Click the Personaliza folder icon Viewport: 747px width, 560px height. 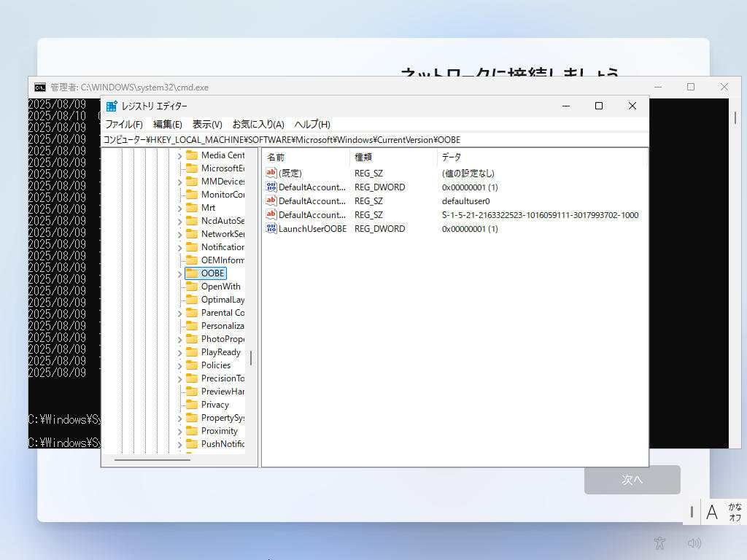coord(192,326)
